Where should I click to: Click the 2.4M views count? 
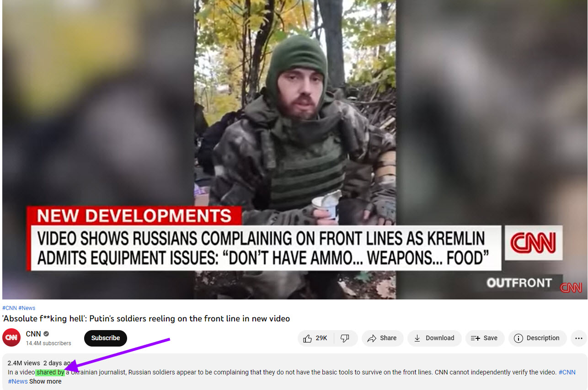point(24,363)
